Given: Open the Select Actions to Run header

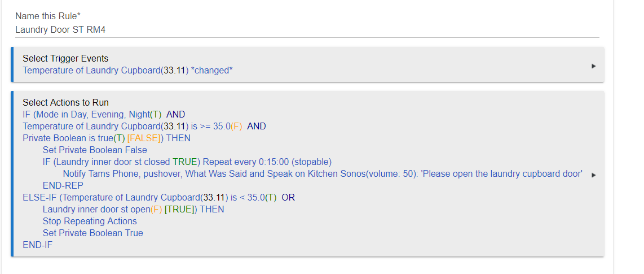Looking at the screenshot, I should point(65,102).
